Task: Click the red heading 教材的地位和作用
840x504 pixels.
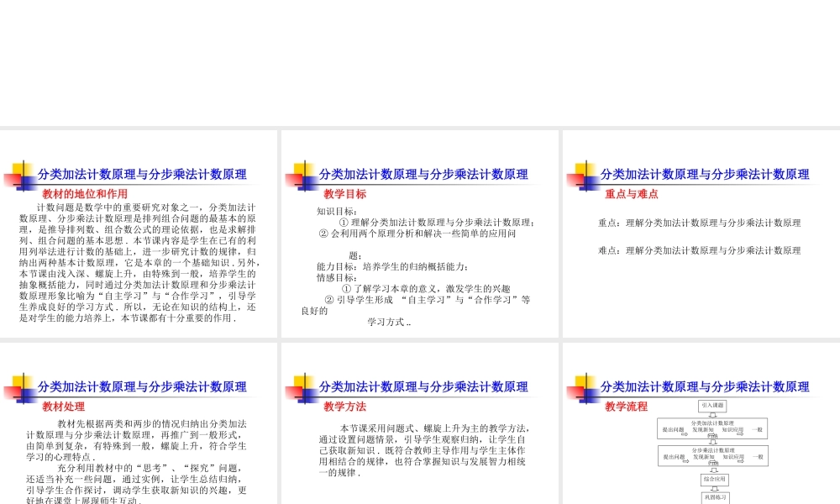Action: coord(85,194)
